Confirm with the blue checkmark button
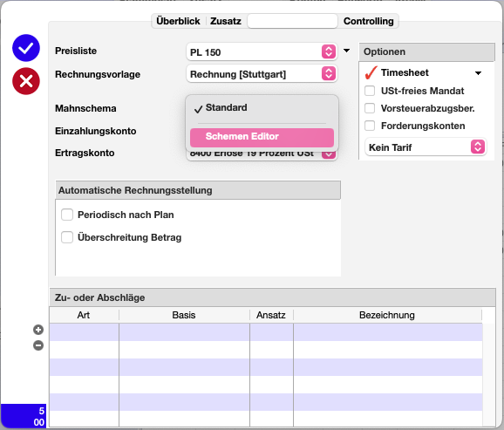The height and width of the screenshot is (430, 504). [26, 48]
